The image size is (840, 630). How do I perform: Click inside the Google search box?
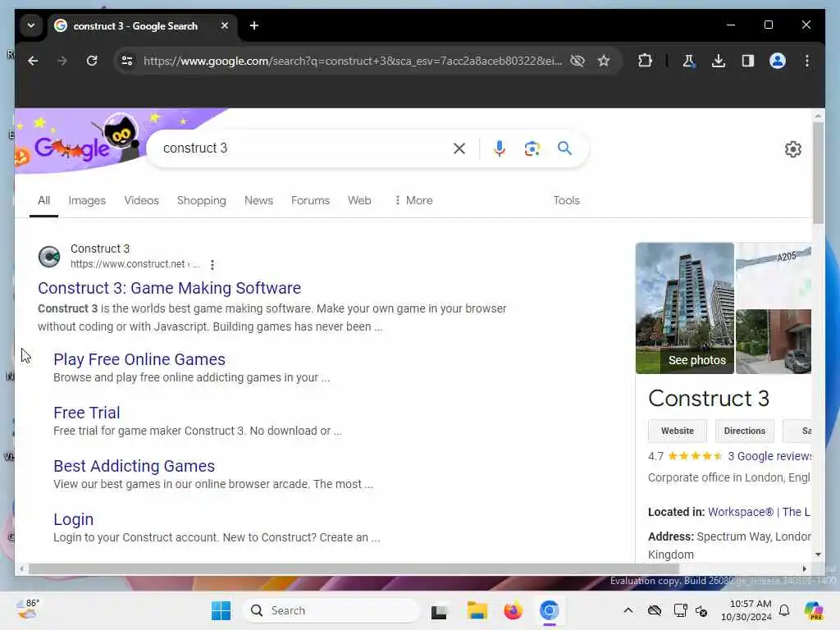point(303,148)
